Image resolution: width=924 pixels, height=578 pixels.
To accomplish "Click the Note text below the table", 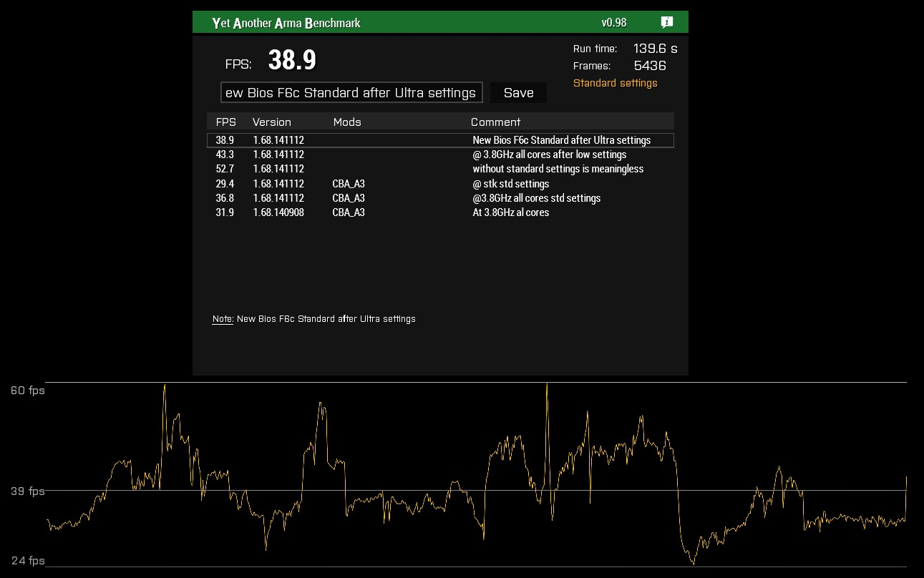I will pyautogui.click(x=314, y=319).
